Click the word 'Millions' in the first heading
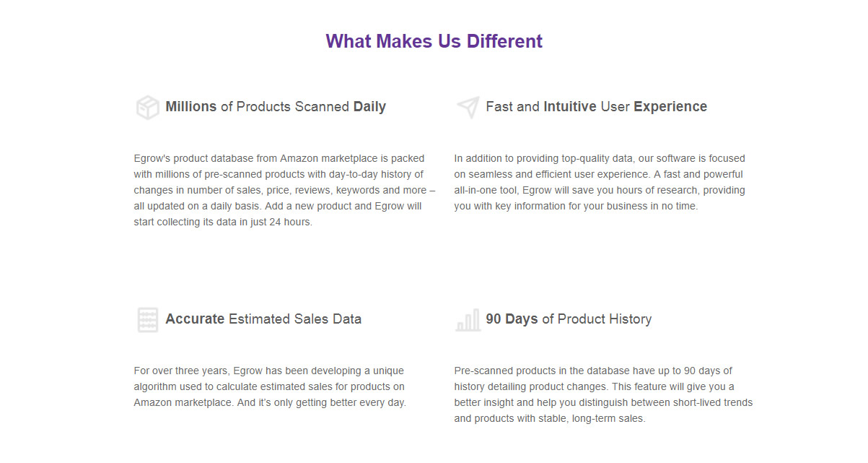 click(x=191, y=107)
